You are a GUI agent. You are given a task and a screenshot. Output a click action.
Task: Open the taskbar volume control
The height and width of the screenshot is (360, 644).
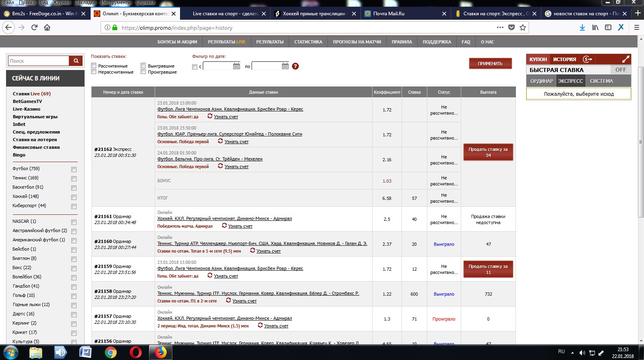[582, 353]
